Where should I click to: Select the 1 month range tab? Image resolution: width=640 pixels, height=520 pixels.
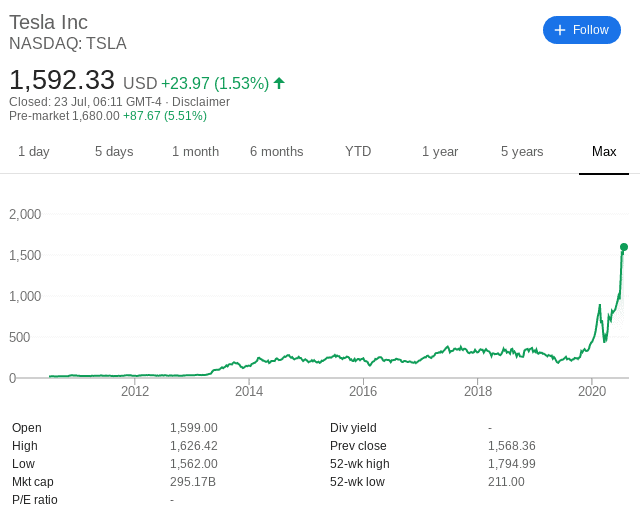(x=195, y=151)
